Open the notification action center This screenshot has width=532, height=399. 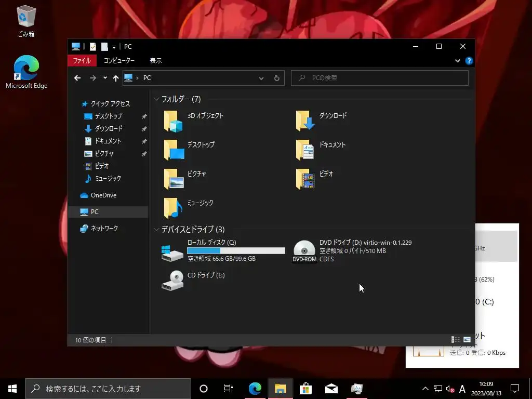coord(515,389)
